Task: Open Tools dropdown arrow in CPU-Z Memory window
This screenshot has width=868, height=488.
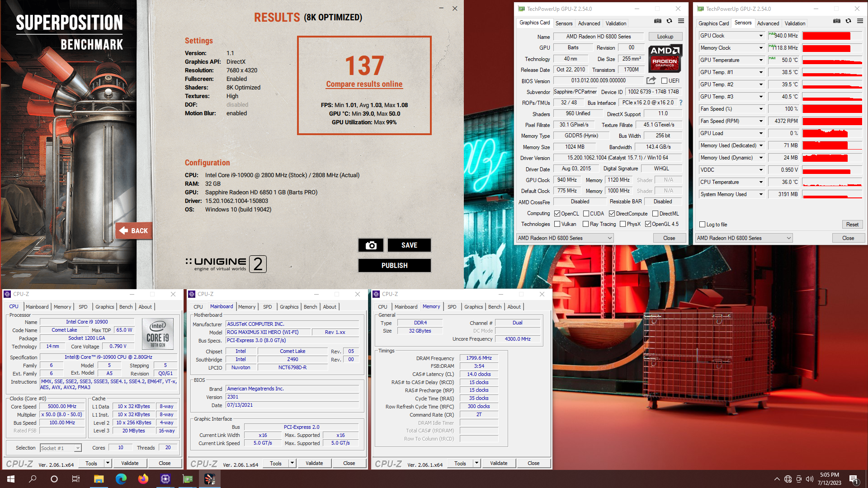Action: (x=476, y=463)
